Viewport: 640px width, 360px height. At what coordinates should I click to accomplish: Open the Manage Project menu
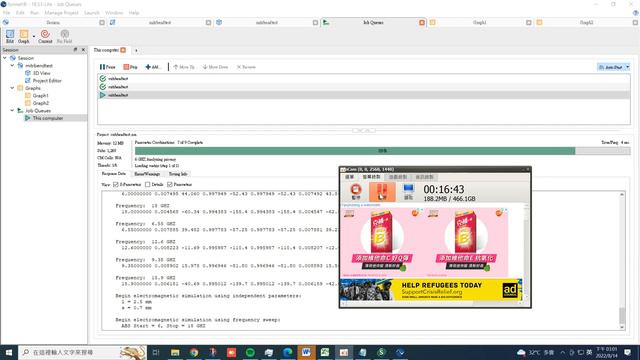61,13
